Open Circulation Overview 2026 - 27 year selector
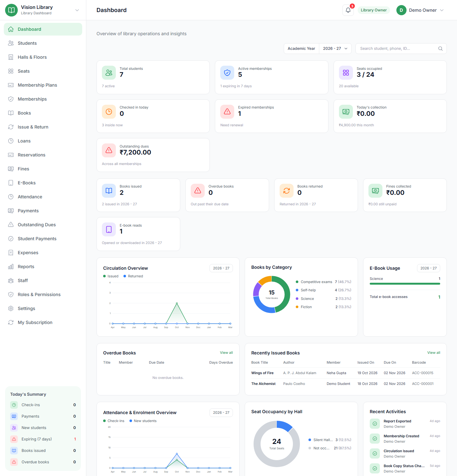 (x=221, y=268)
